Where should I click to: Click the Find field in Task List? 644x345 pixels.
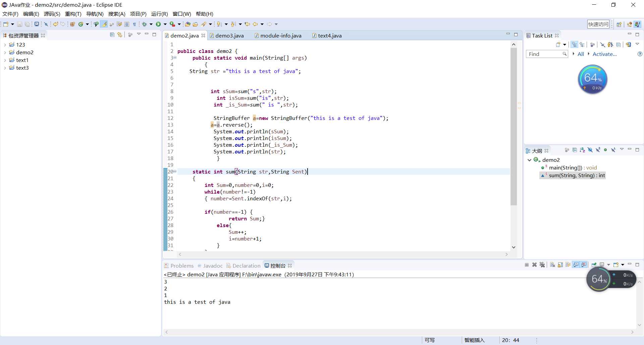tap(547, 54)
